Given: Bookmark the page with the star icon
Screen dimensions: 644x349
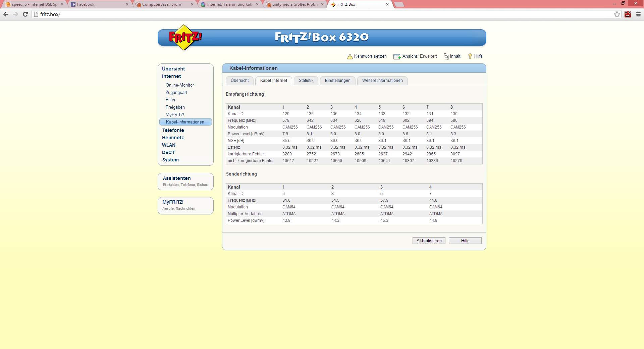Looking at the screenshot, I should tap(617, 14).
